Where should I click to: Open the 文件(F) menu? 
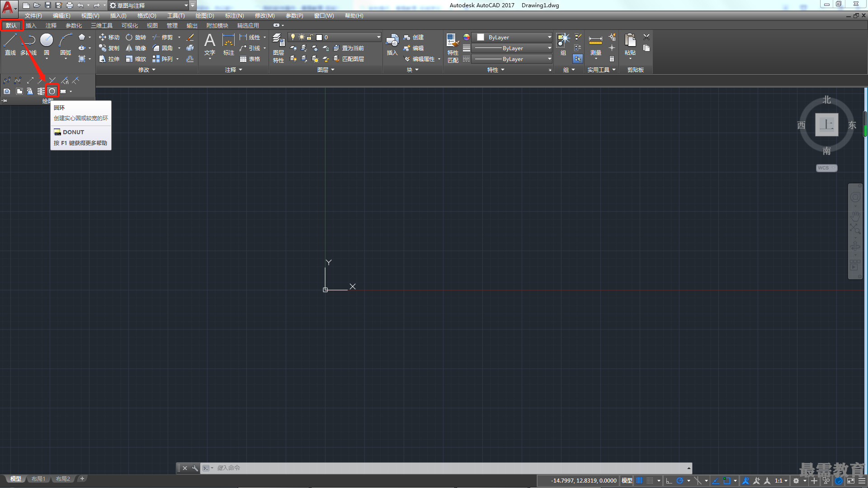pyautogui.click(x=33, y=15)
